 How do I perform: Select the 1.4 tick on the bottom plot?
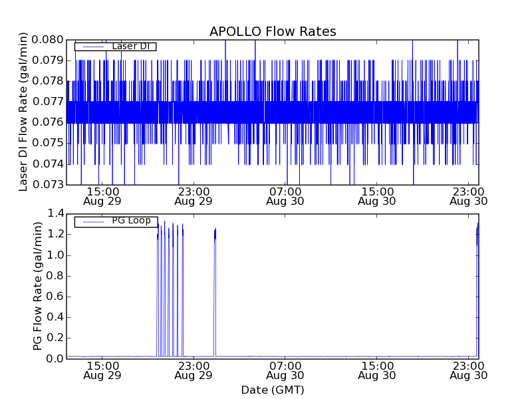(x=56, y=213)
